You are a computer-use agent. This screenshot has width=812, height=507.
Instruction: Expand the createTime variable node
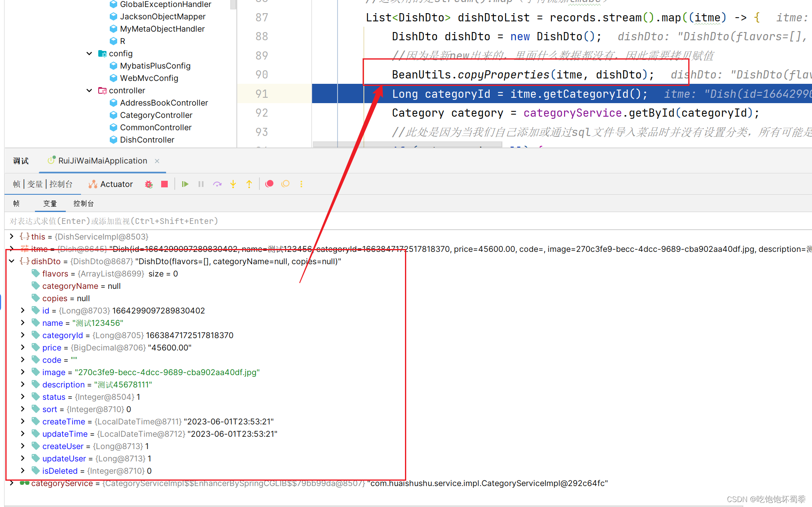click(23, 421)
